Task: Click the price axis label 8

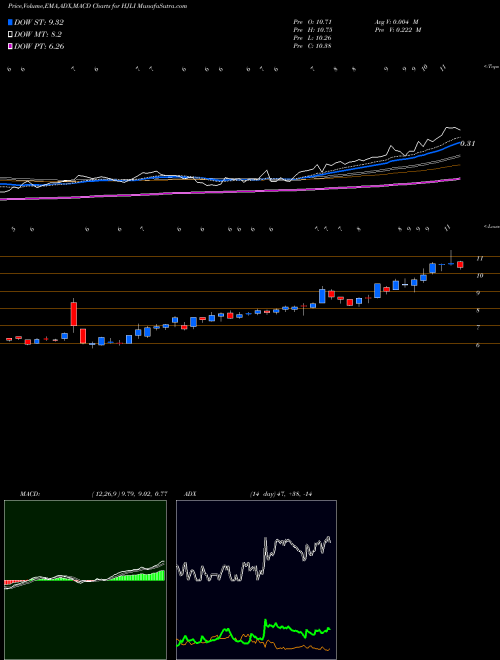Action: 479,311
